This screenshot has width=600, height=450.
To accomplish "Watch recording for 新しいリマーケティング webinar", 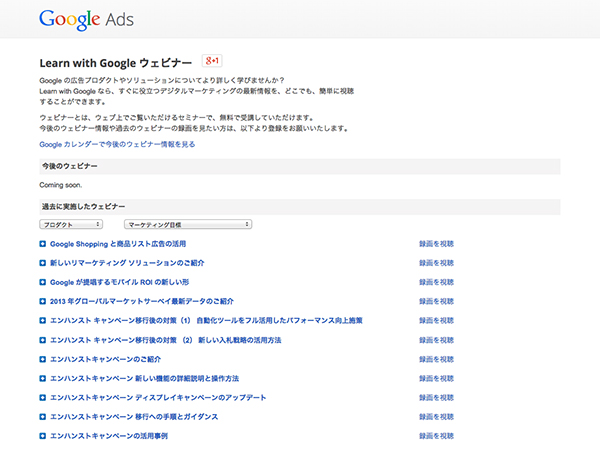I will coord(436,263).
